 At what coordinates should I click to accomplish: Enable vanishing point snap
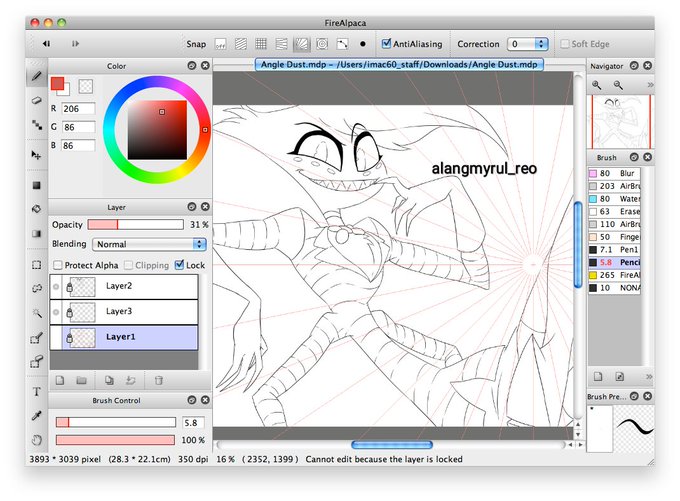coord(281,44)
